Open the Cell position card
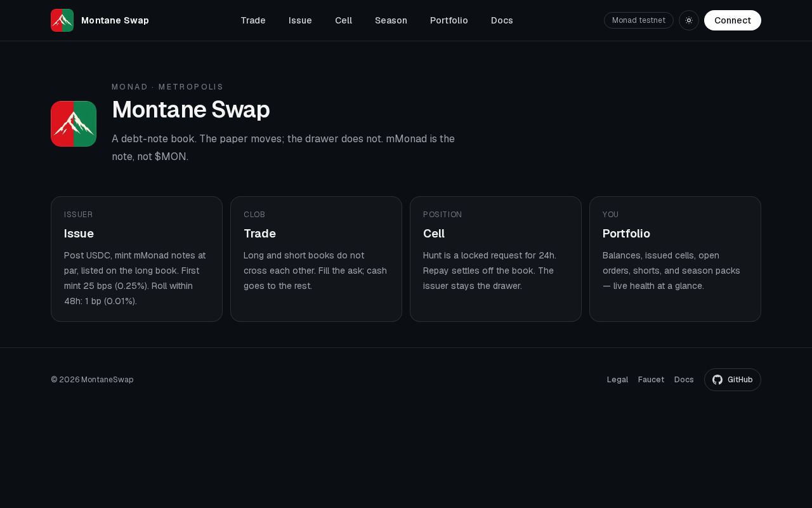 [x=495, y=259]
